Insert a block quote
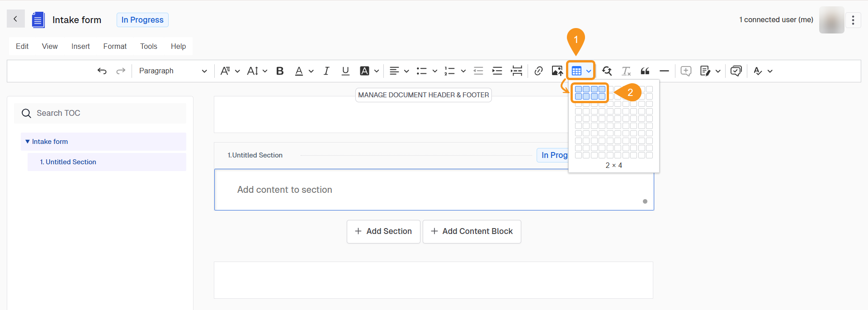 645,71
